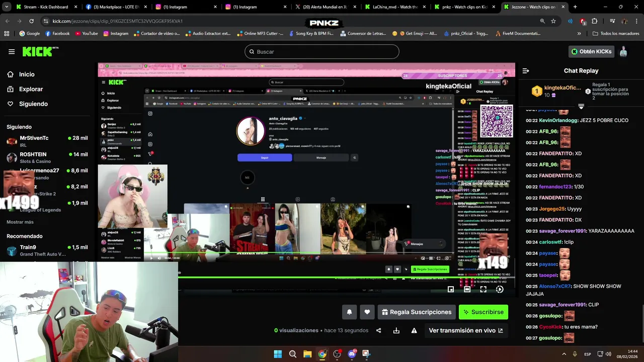Open the Google bookmark

(29, 34)
